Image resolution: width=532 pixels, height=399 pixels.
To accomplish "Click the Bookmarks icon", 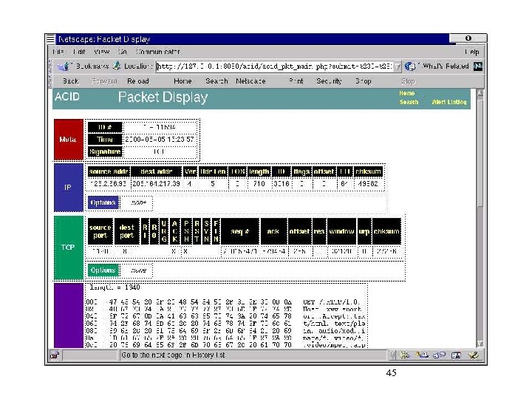I will [x=63, y=66].
